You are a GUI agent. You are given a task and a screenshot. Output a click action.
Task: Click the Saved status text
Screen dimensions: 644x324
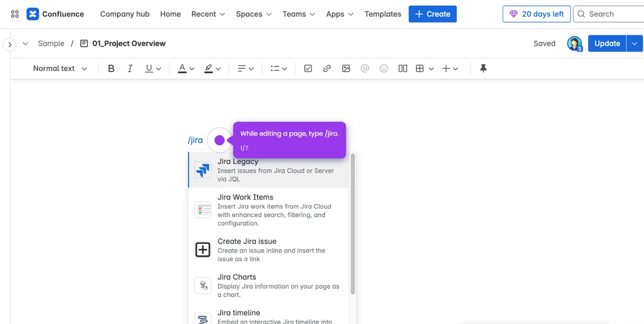pyautogui.click(x=544, y=43)
